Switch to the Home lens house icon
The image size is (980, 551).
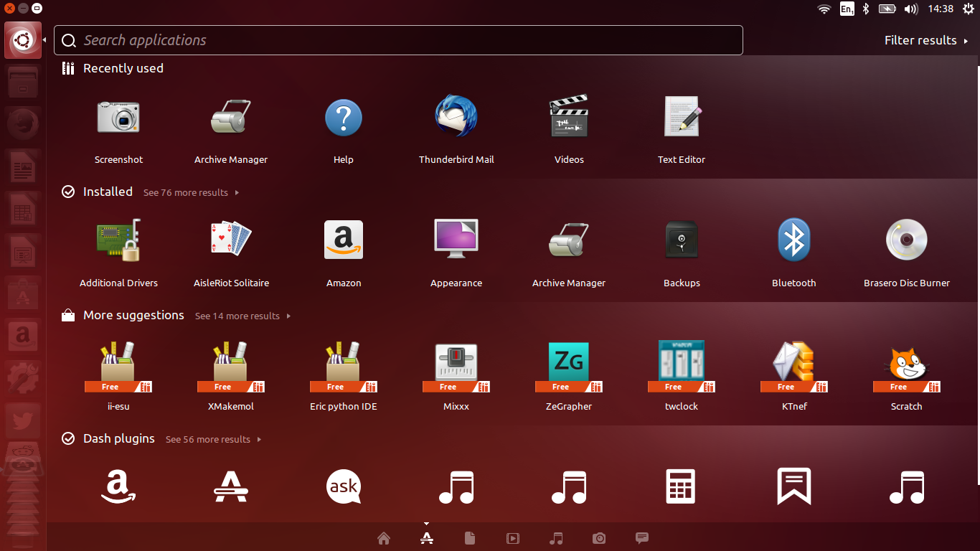(x=384, y=538)
